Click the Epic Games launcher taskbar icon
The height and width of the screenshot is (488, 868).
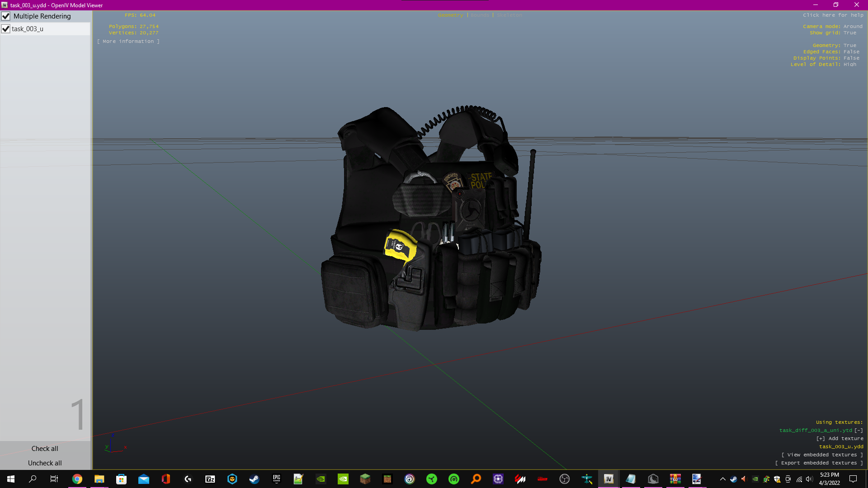pyautogui.click(x=276, y=479)
